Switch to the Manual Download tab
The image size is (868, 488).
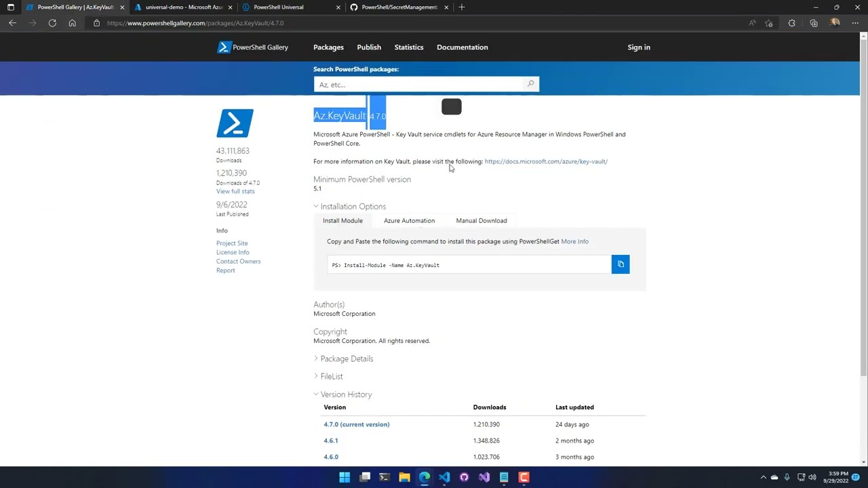tap(481, 221)
